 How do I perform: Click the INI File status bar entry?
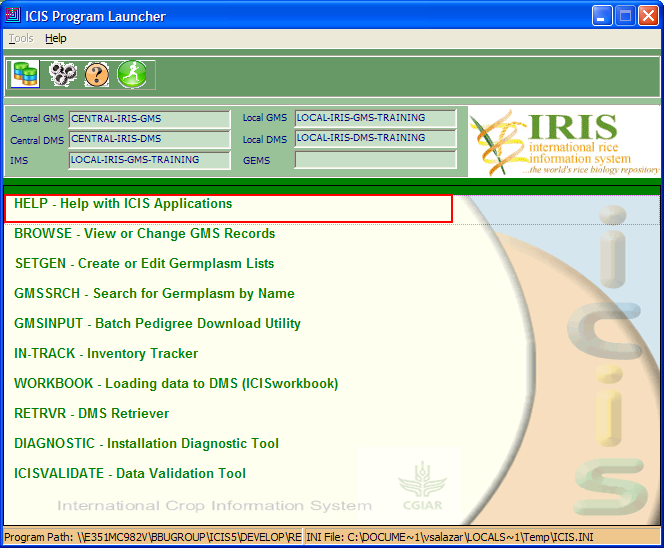coord(482,537)
